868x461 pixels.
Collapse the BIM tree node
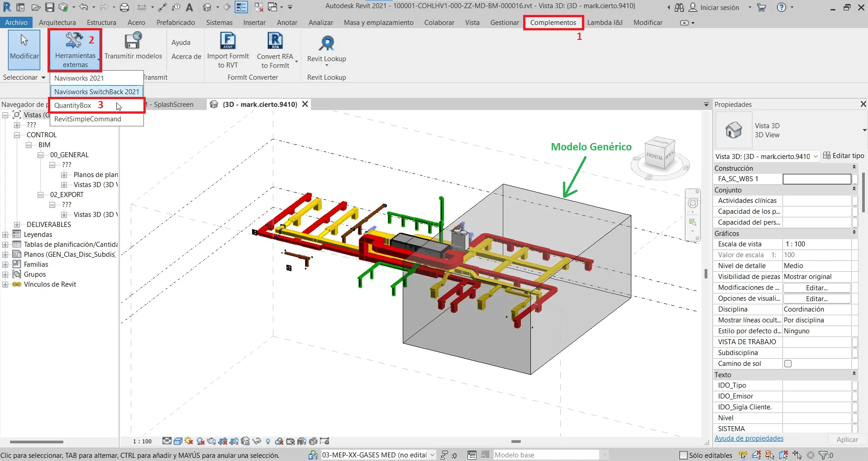pyautogui.click(x=29, y=145)
